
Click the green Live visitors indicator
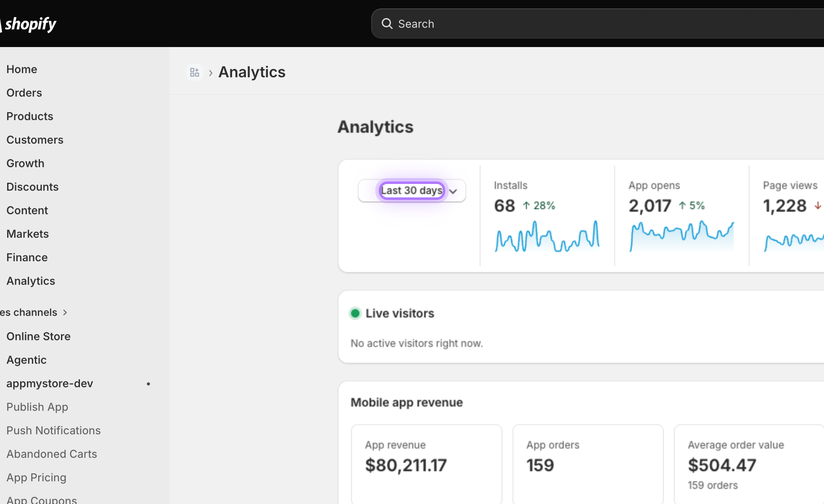click(355, 313)
